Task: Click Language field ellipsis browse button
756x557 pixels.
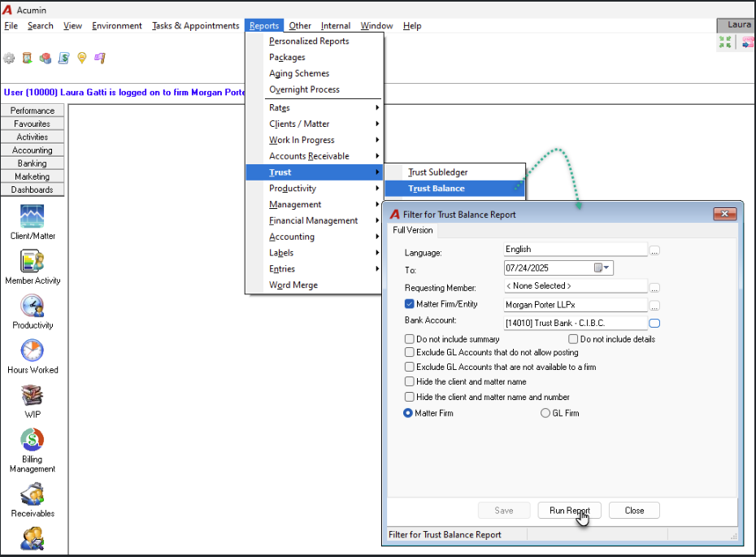Action: 654,250
